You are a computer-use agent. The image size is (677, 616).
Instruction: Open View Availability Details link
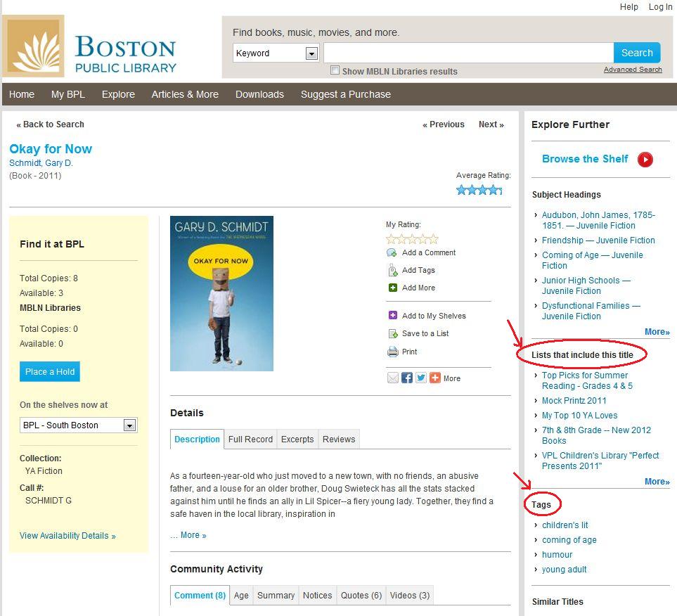coord(67,536)
